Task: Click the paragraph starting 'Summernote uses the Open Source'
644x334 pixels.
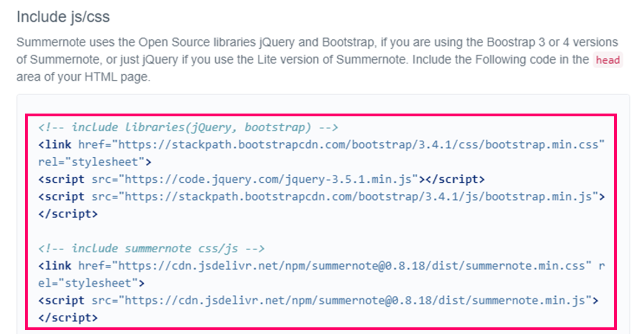Action: pos(320,59)
